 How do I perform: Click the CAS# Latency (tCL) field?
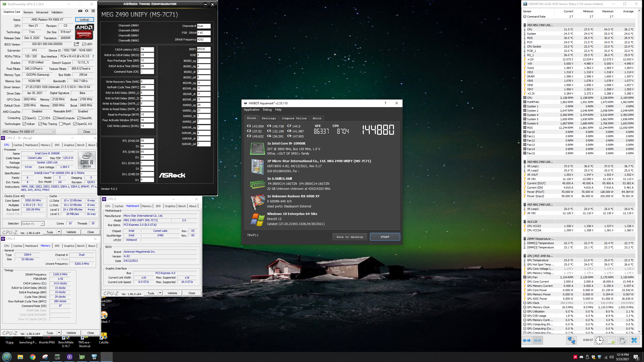[x=147, y=50]
